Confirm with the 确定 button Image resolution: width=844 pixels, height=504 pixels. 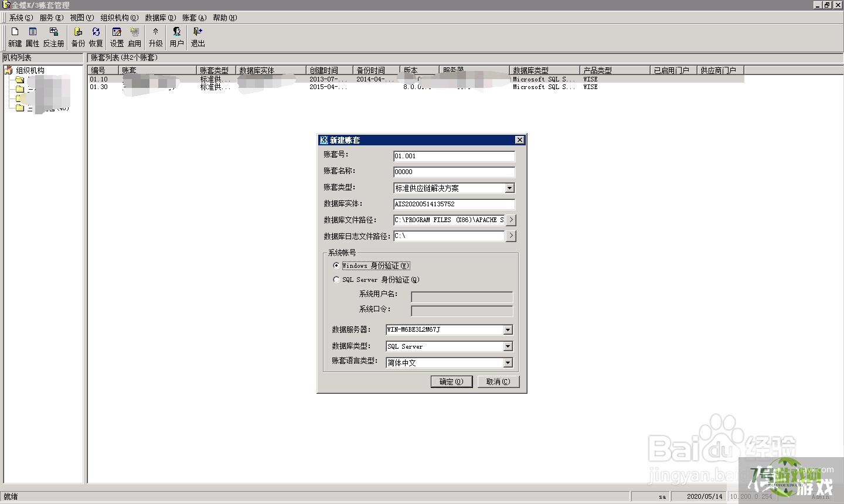(451, 382)
